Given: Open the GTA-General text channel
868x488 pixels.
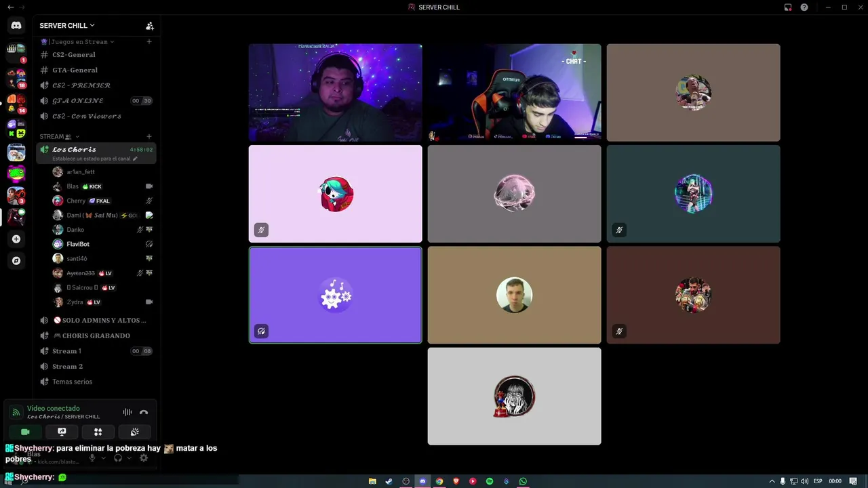Looking at the screenshot, I should click(96, 70).
